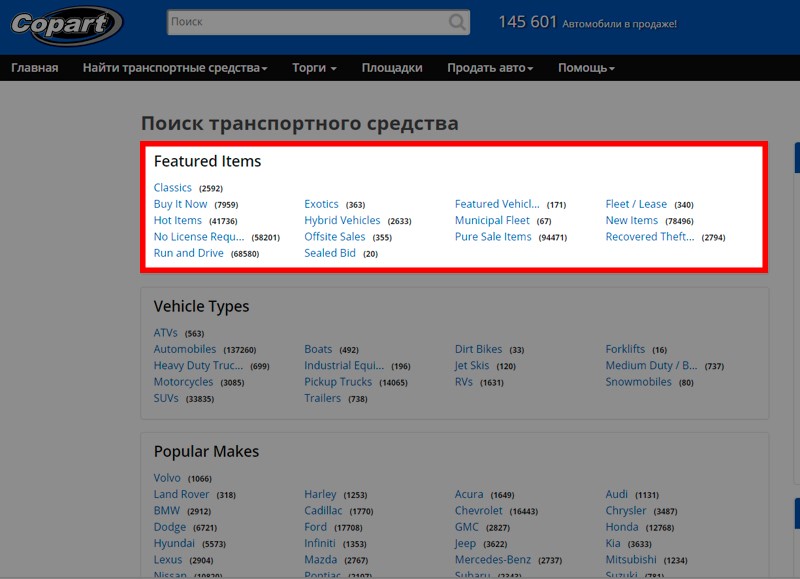Viewport: 800px width, 579px height.
Task: Open the Municipal Fleet link
Action: 492,220
